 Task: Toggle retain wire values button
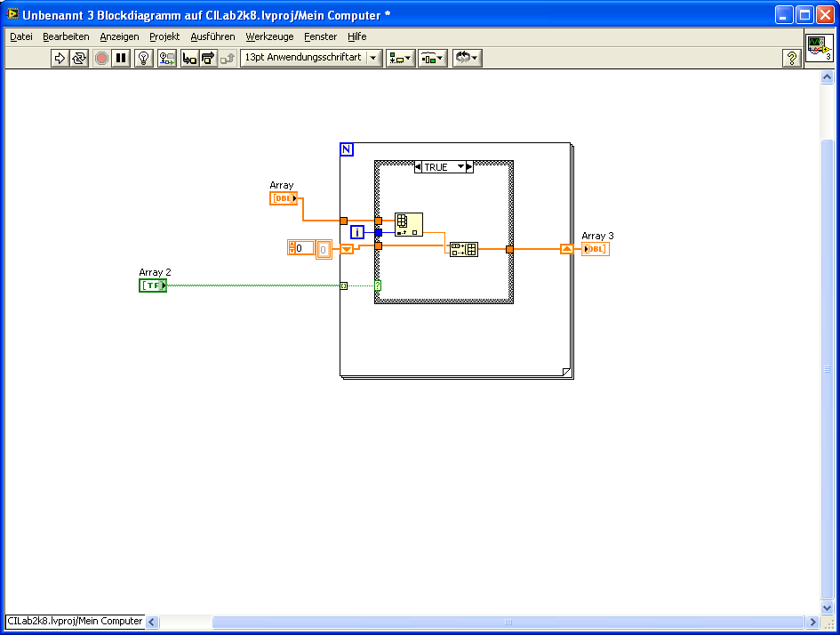167,58
